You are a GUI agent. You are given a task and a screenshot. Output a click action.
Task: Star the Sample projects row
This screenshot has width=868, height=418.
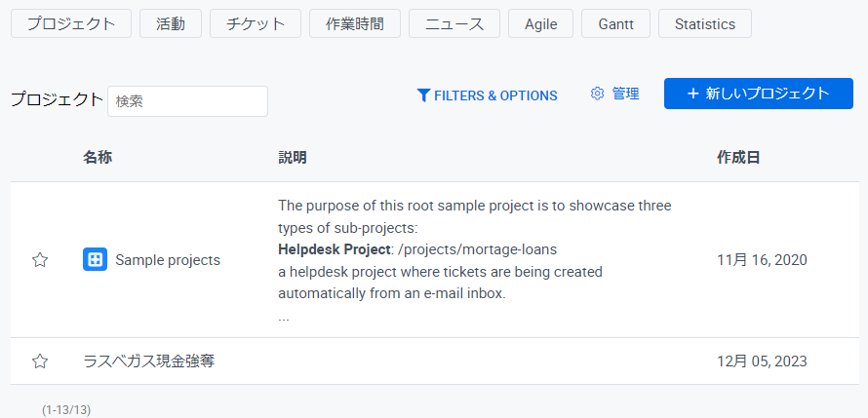(39, 260)
